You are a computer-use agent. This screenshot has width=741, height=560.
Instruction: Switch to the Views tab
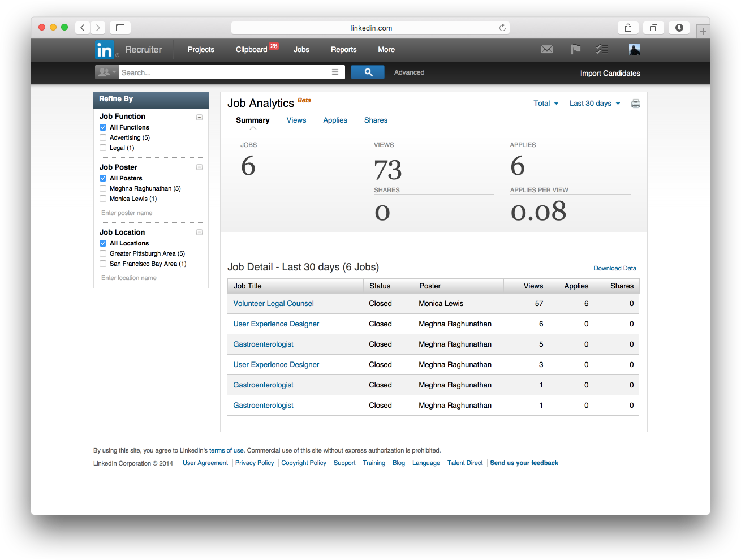click(x=296, y=120)
